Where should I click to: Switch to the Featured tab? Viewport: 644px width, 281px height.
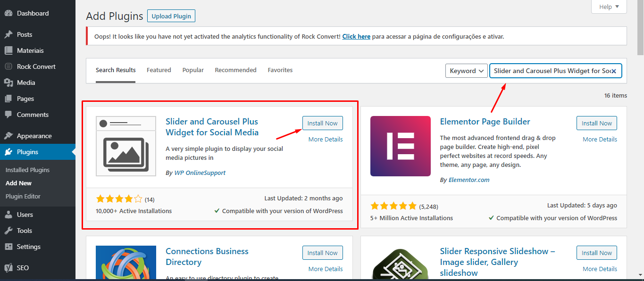(x=159, y=70)
